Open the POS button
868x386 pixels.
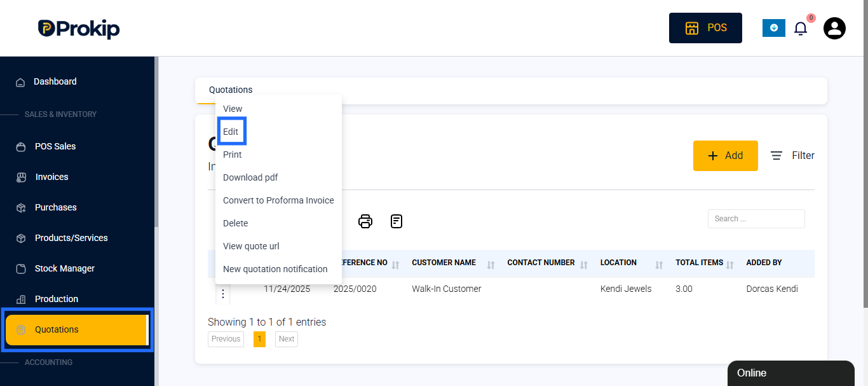click(705, 28)
